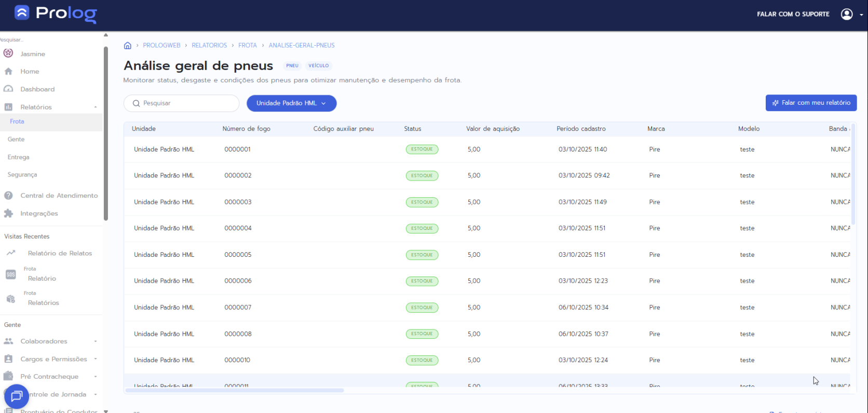Select Segurança in the sidebar
The image size is (868, 413).
[22, 175]
